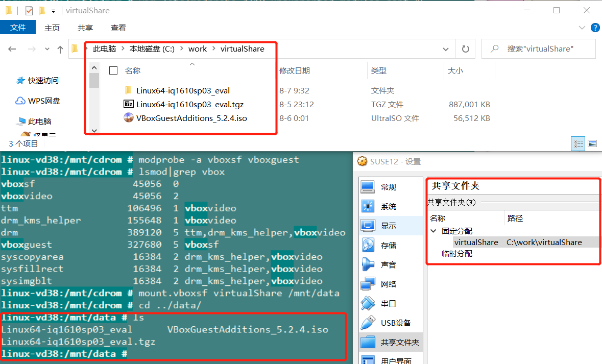Click chevron after 本地磁盘 (C:) breadcrumb
602x364 pixels.
[181, 48]
